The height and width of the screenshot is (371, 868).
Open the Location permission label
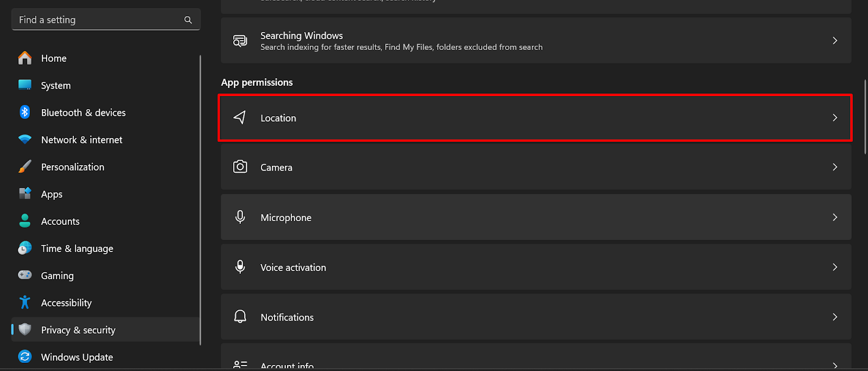(278, 118)
